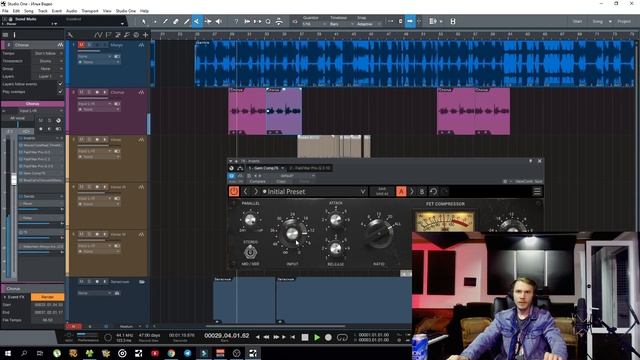Click the first pink Chorus clip
This screenshot has width=640, height=360.
click(247, 111)
